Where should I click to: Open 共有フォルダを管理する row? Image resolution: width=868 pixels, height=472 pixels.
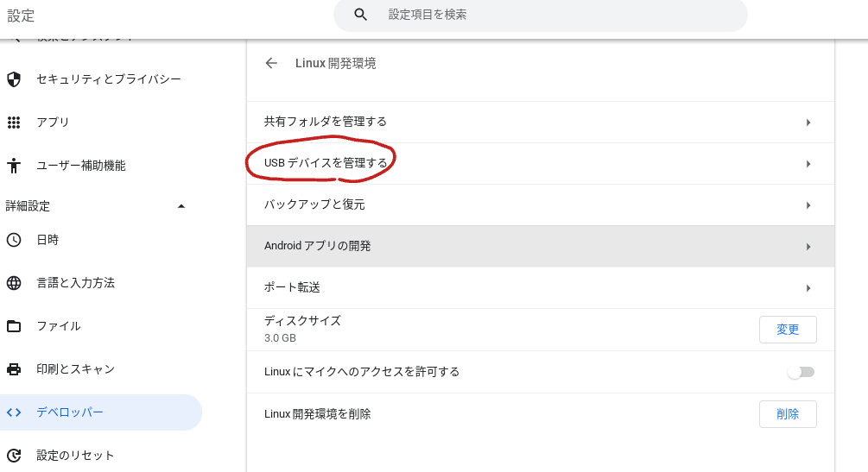(541, 123)
